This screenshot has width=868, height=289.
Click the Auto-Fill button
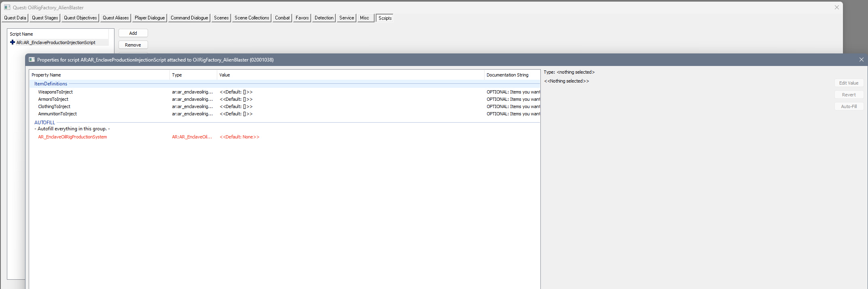pyautogui.click(x=849, y=106)
